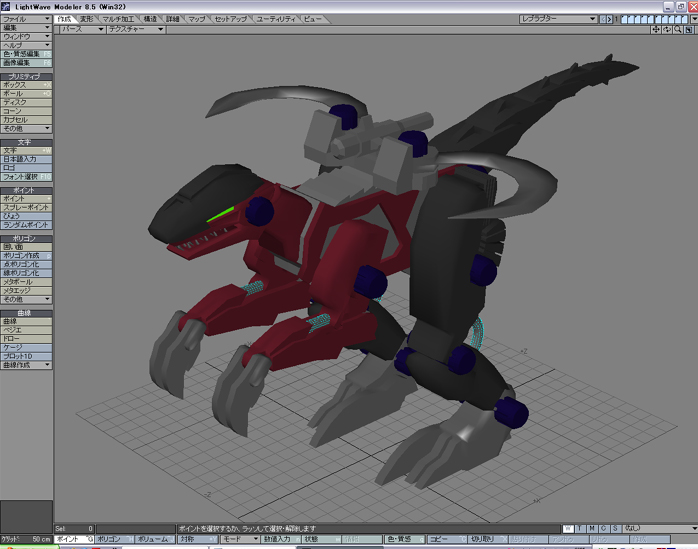Screen dimensions: 698x549
Task: Click the 画像編集 button
Action: point(26,63)
